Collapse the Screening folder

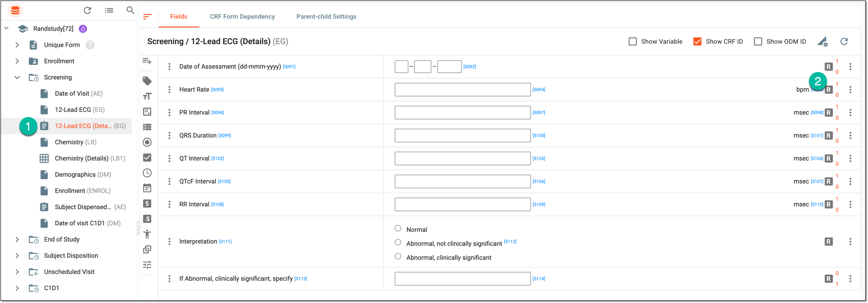[x=17, y=77]
